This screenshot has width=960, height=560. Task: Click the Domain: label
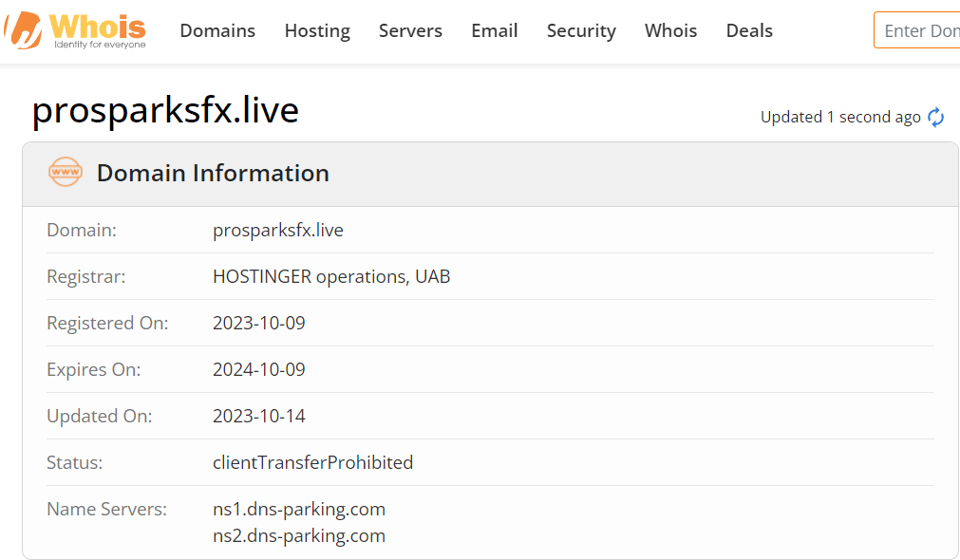click(x=82, y=230)
